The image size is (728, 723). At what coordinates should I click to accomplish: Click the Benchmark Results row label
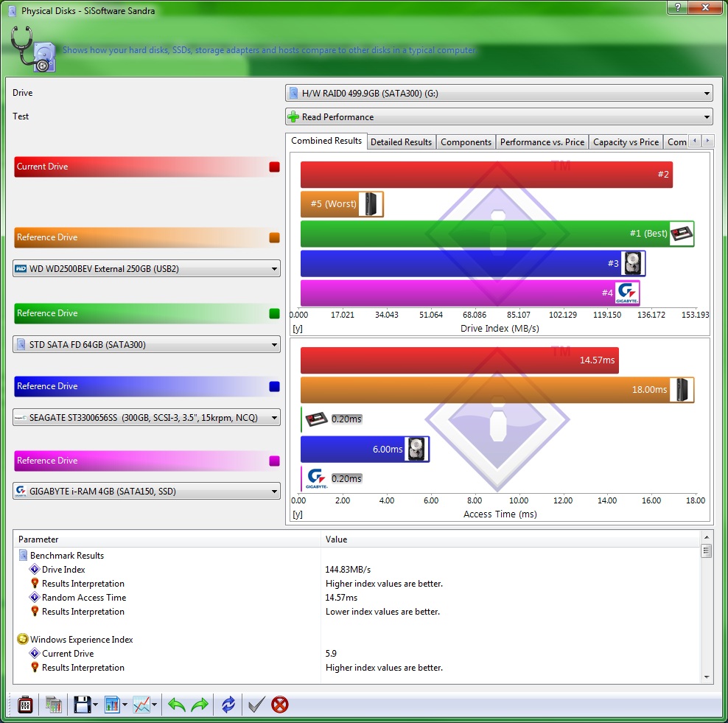point(67,556)
